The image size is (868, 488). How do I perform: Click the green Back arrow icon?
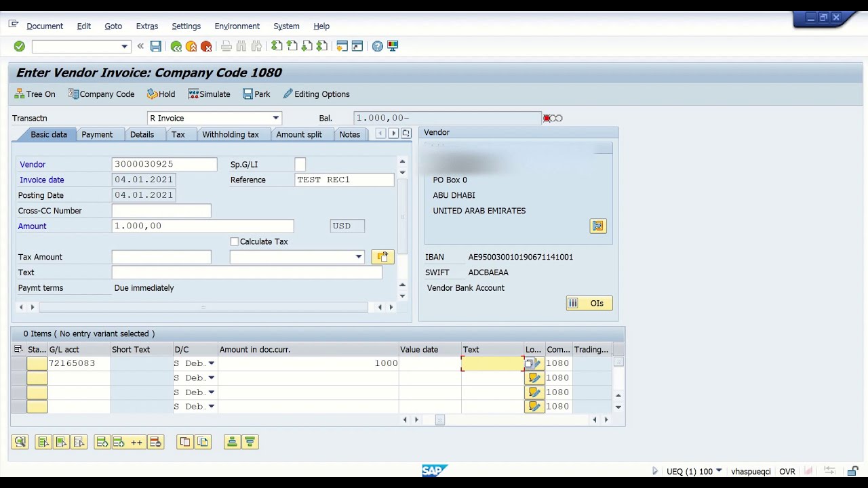point(176,46)
